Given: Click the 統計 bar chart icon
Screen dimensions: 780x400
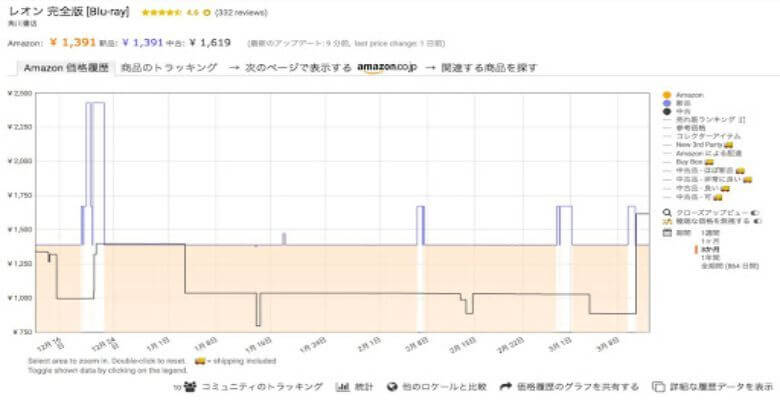Looking at the screenshot, I should 342,386.
